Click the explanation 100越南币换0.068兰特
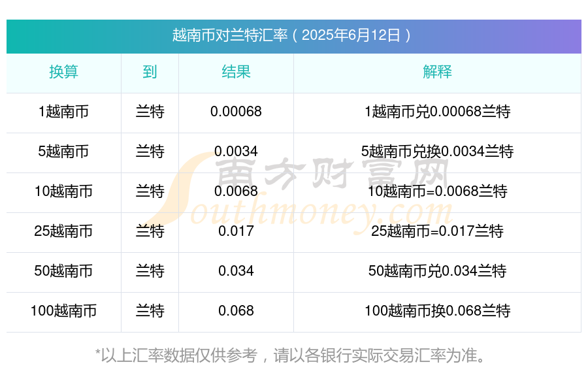 (x=437, y=311)
